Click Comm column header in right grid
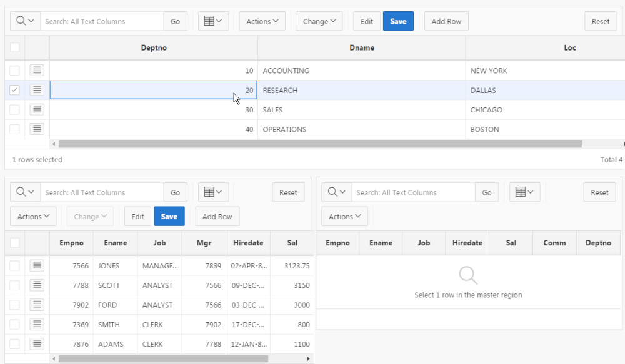Image resolution: width=625 pixels, height=364 pixels. click(x=554, y=243)
